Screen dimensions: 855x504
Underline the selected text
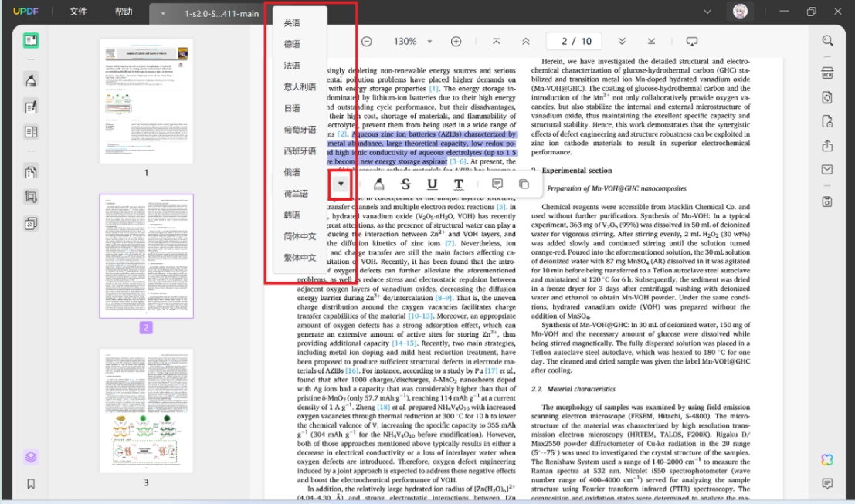click(x=432, y=184)
